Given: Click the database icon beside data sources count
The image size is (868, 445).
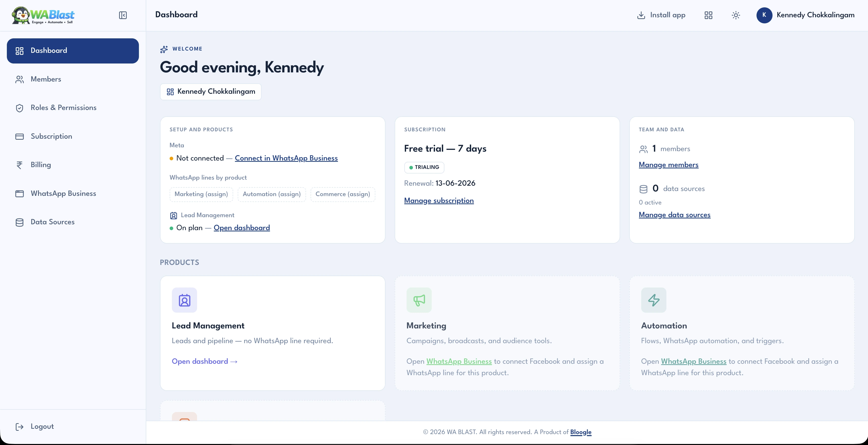Looking at the screenshot, I should (643, 189).
